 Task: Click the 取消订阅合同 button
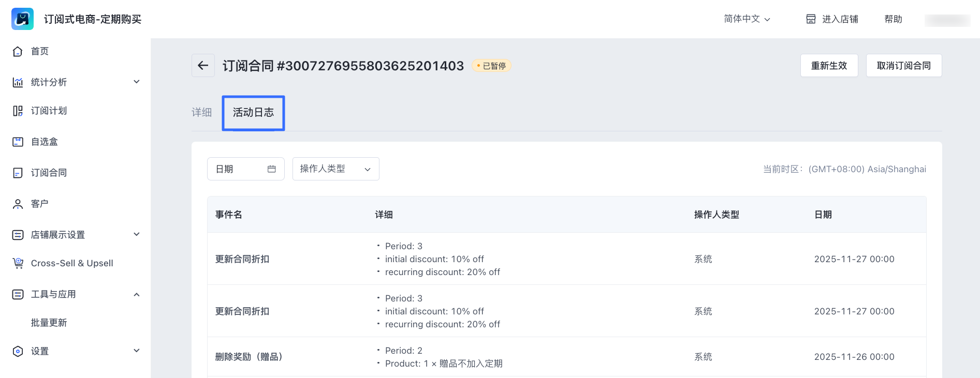903,66
